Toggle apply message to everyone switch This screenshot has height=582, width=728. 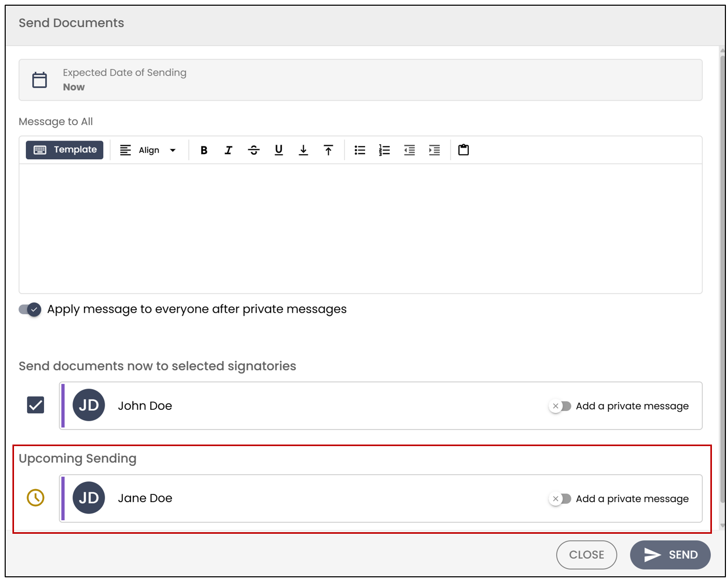coord(30,310)
